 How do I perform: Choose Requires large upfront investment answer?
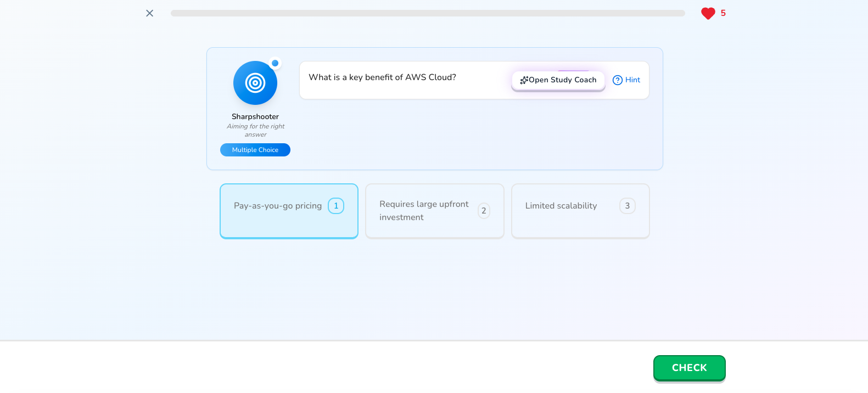pos(435,211)
